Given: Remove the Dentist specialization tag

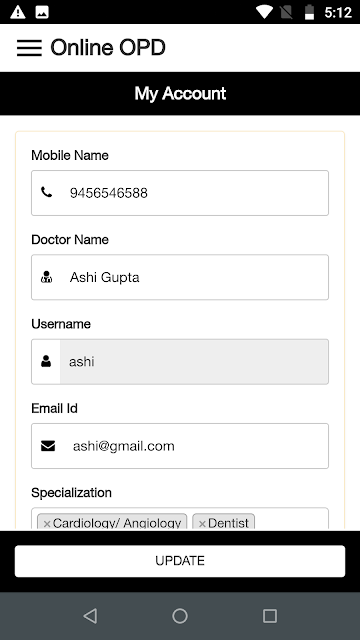Looking at the screenshot, I should pos(202,524).
